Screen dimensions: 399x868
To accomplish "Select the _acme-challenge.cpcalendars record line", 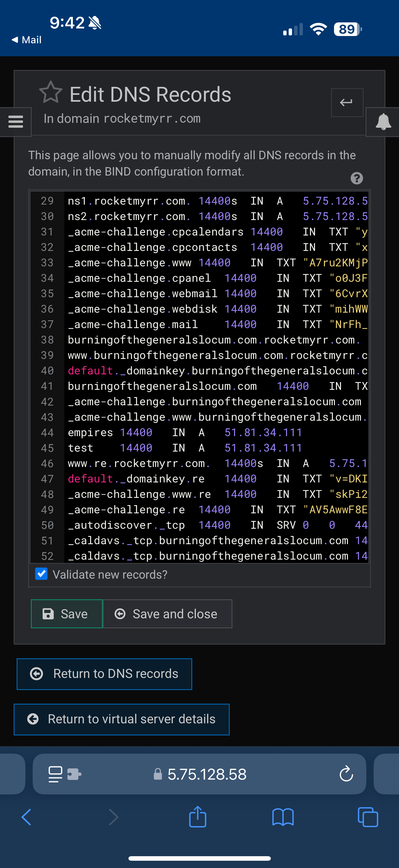I will point(217,232).
